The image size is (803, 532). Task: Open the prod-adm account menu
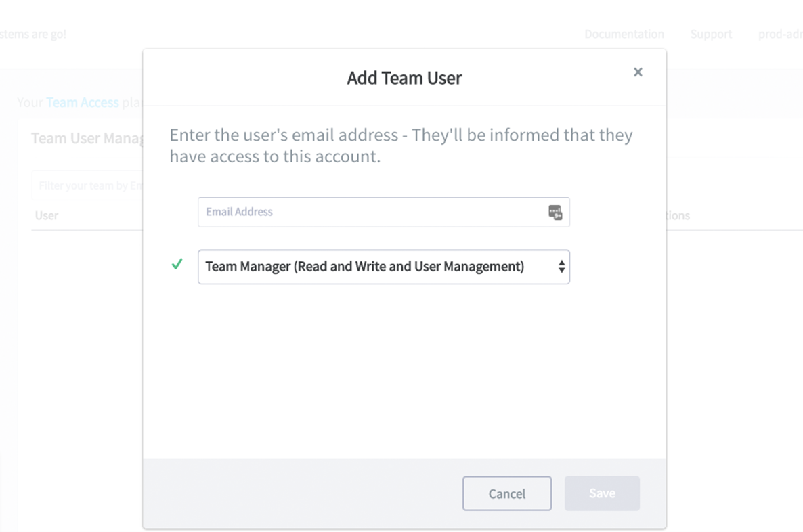[x=780, y=34]
